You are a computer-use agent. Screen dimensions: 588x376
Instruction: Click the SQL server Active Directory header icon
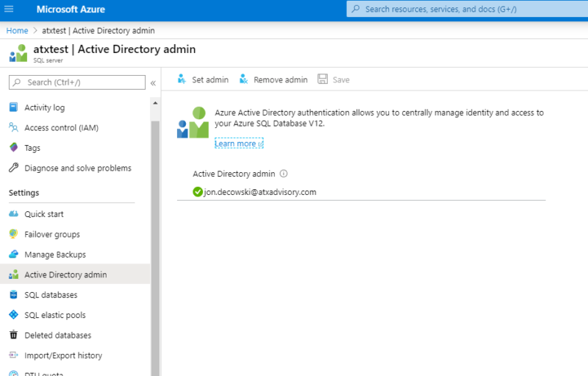coord(18,53)
